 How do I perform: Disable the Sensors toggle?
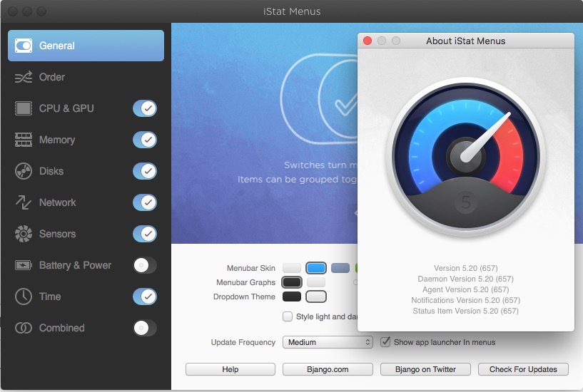click(x=145, y=234)
